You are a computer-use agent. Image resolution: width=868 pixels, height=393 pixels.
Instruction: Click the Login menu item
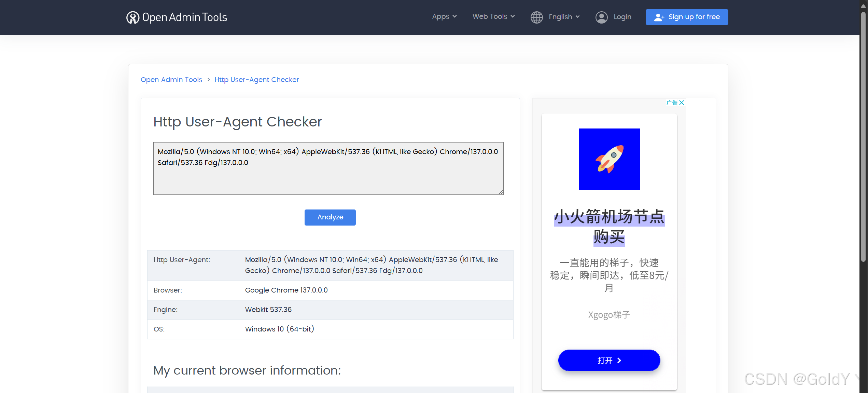point(622,17)
